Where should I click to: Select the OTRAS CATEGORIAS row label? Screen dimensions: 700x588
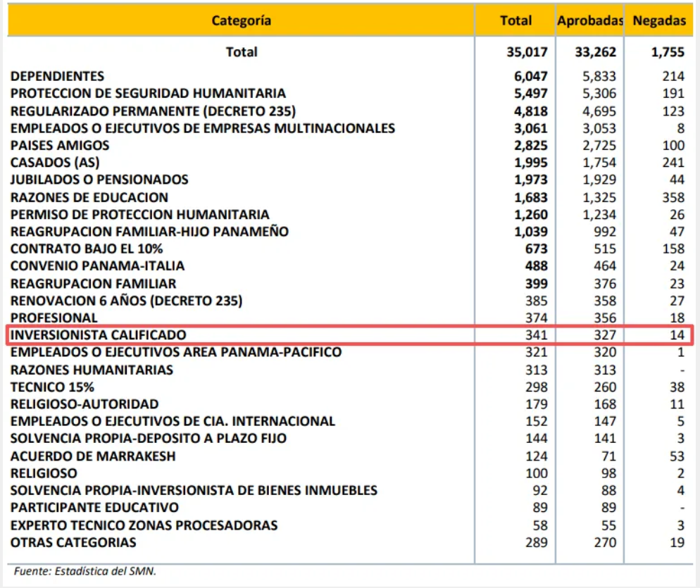click(73, 542)
